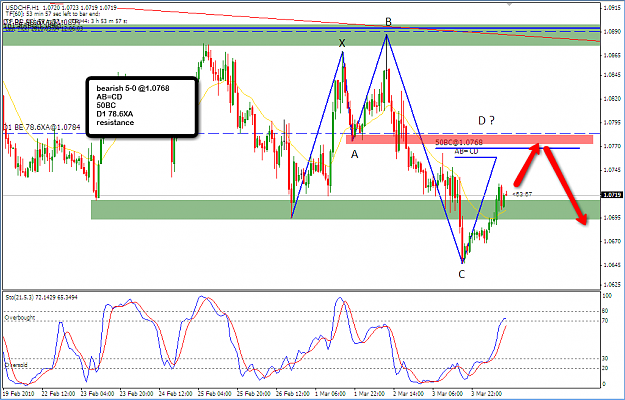Image resolution: width=625 pixels, height=400 pixels.
Task: Click the '19 Feb 2010' time axis label
Action: coord(19,393)
